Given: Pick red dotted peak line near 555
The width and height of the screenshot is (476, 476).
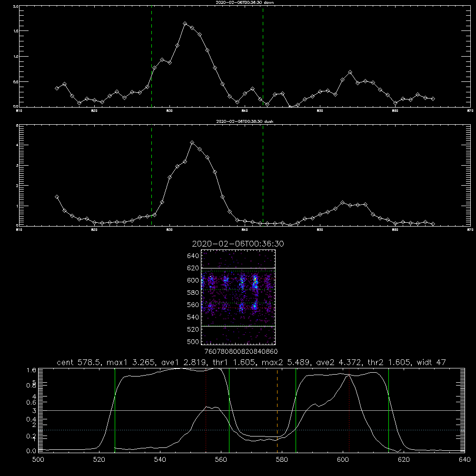Looking at the screenshot, I should (x=206, y=410).
